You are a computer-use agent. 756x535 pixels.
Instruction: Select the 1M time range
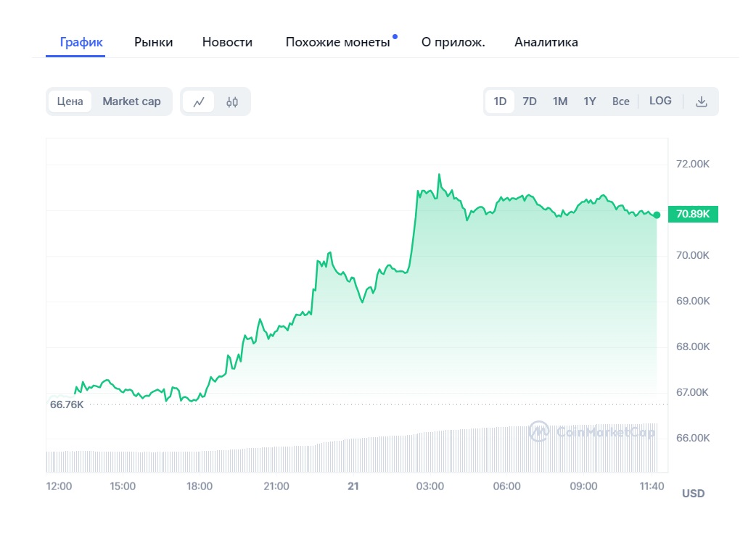point(559,101)
